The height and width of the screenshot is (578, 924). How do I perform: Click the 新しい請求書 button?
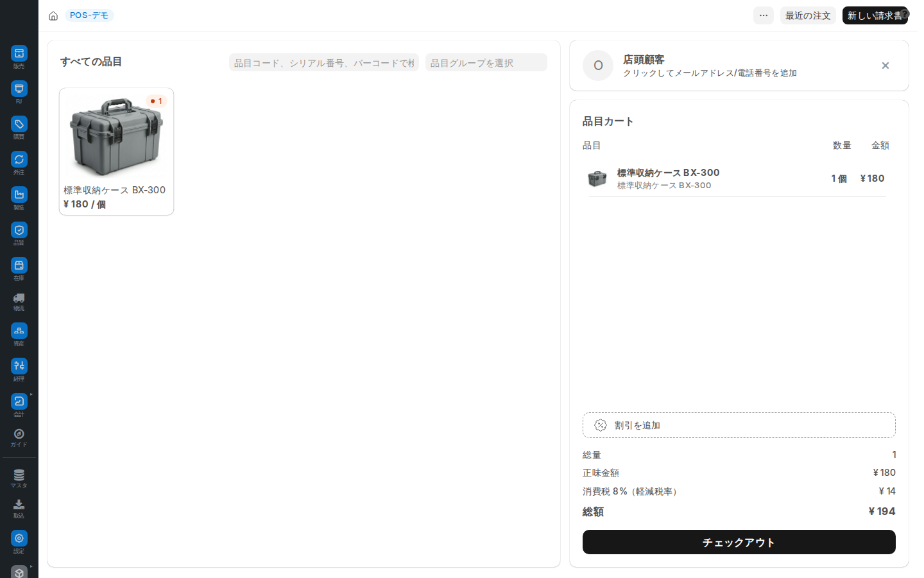click(875, 15)
